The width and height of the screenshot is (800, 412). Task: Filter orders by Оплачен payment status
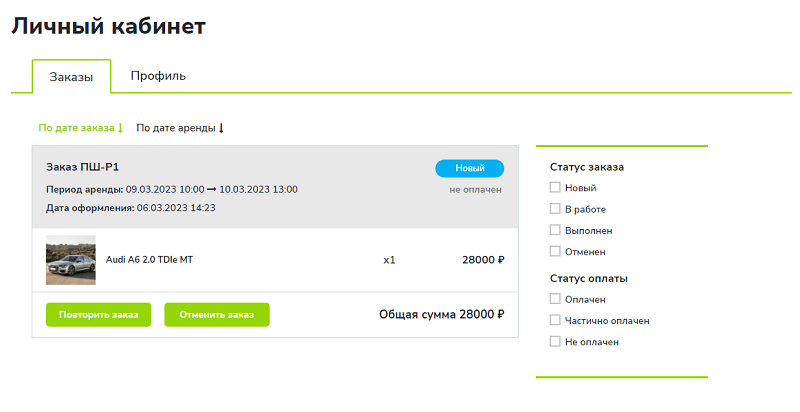(x=555, y=299)
